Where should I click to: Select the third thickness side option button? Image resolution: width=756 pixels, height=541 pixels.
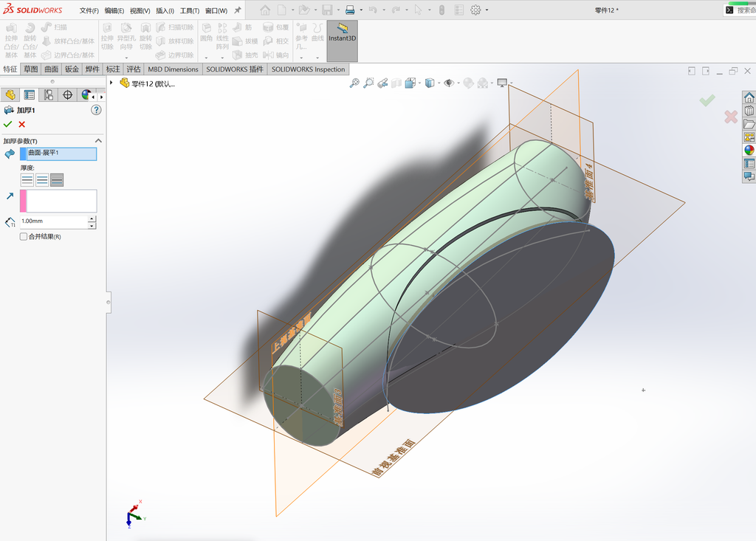57,180
